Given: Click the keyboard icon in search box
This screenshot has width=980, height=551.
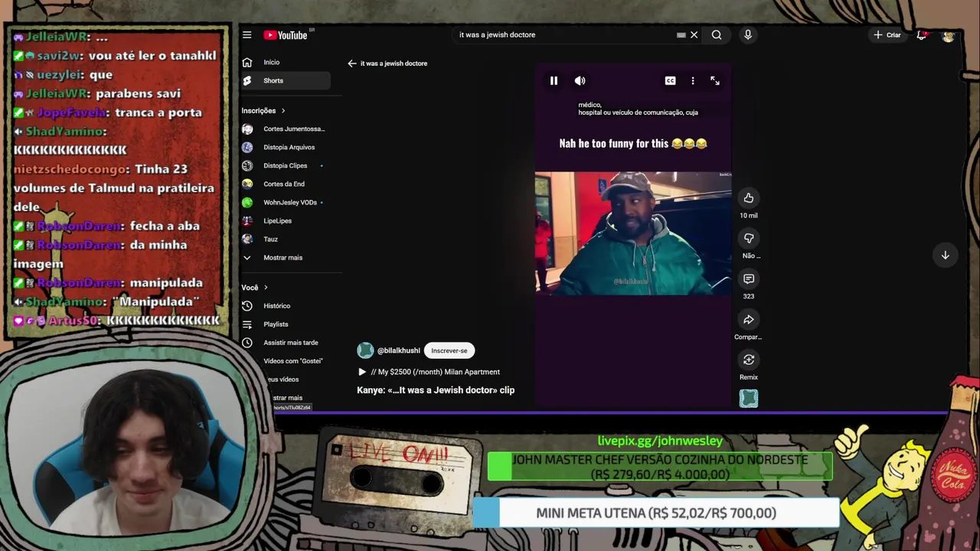Looking at the screenshot, I should (681, 35).
